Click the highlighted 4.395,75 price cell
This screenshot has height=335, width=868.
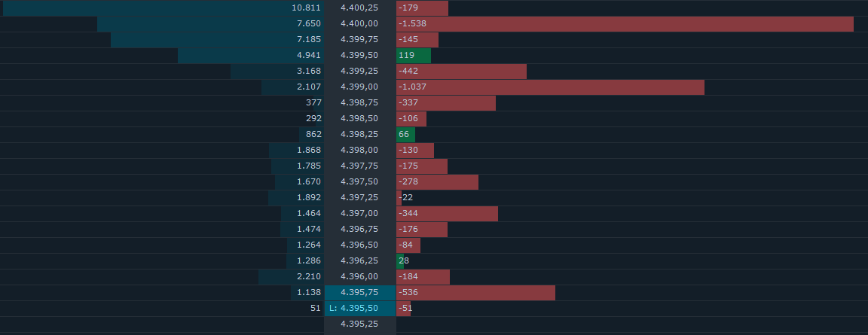pos(359,292)
